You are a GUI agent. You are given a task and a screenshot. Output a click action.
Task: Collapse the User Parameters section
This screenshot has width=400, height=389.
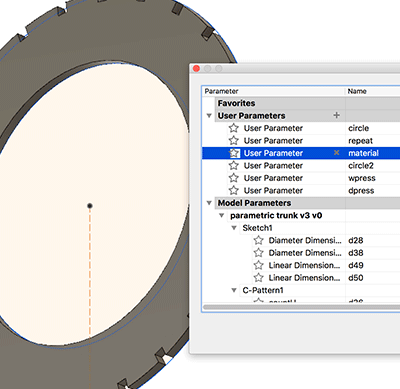point(209,116)
